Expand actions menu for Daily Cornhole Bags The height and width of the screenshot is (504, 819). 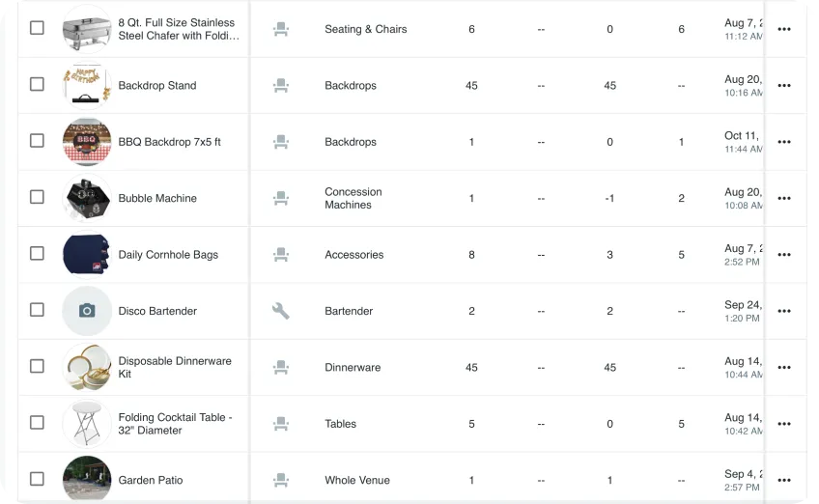point(783,255)
